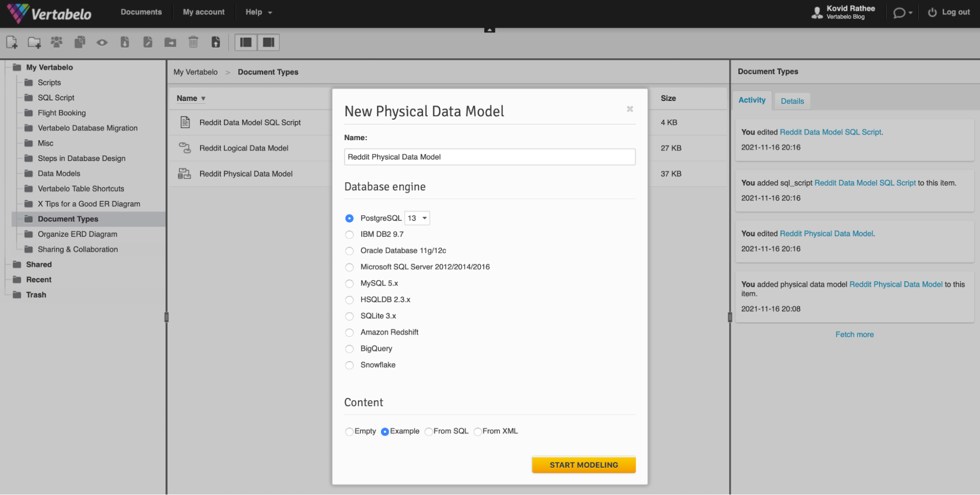Image resolution: width=980 pixels, height=495 pixels.
Task: Open the PostgreSQL version 13 dropdown
Action: pos(417,218)
